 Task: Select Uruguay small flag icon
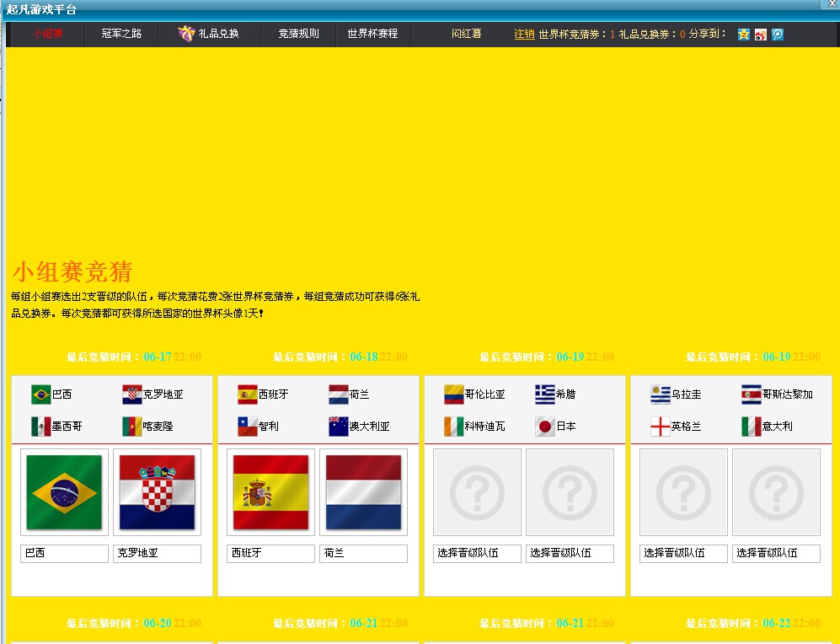click(x=660, y=394)
